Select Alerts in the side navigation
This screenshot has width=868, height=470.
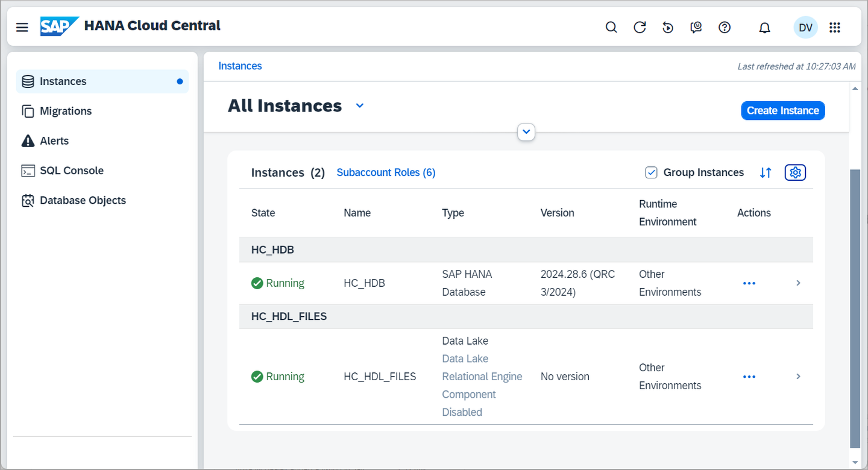102,140
